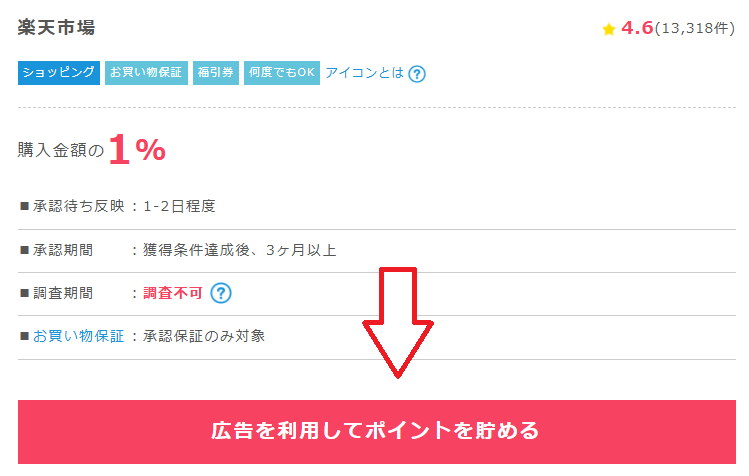749x476 pixels.
Task: Select the ショッピング tag
Action: coord(59,73)
